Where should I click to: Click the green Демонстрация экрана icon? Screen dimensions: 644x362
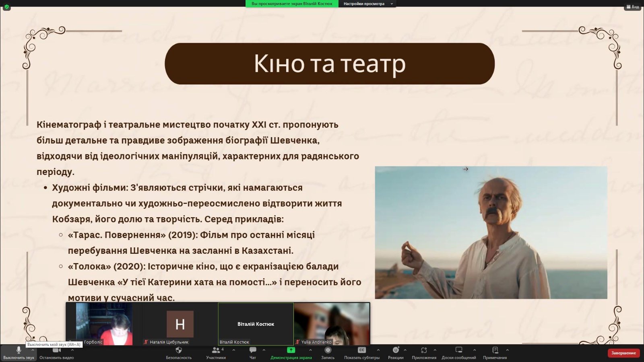[x=291, y=350]
